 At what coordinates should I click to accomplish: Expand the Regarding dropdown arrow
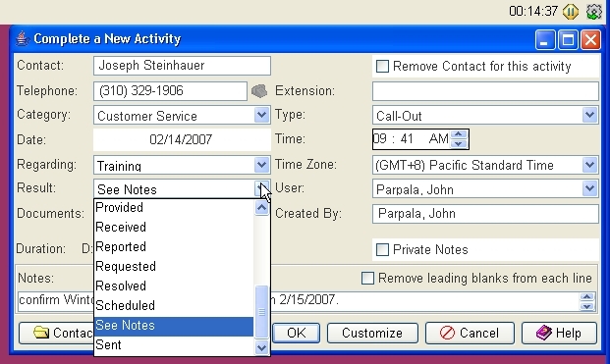click(262, 165)
